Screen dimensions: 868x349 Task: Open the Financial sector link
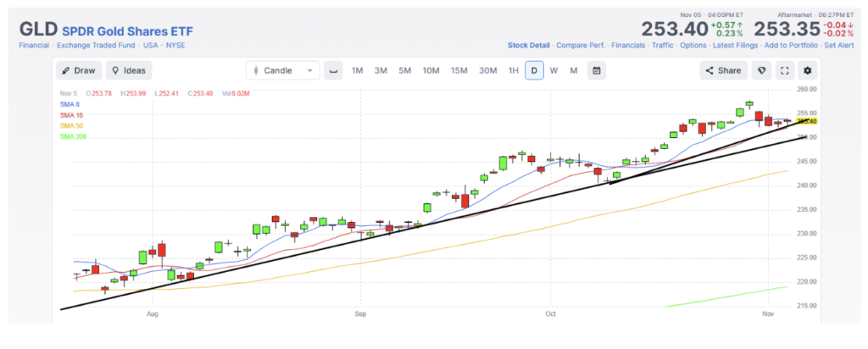(x=34, y=46)
